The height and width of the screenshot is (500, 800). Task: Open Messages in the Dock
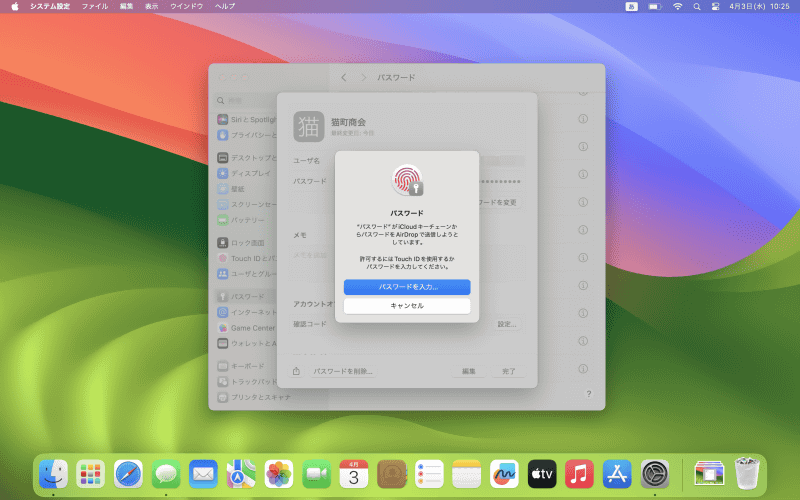click(x=166, y=474)
